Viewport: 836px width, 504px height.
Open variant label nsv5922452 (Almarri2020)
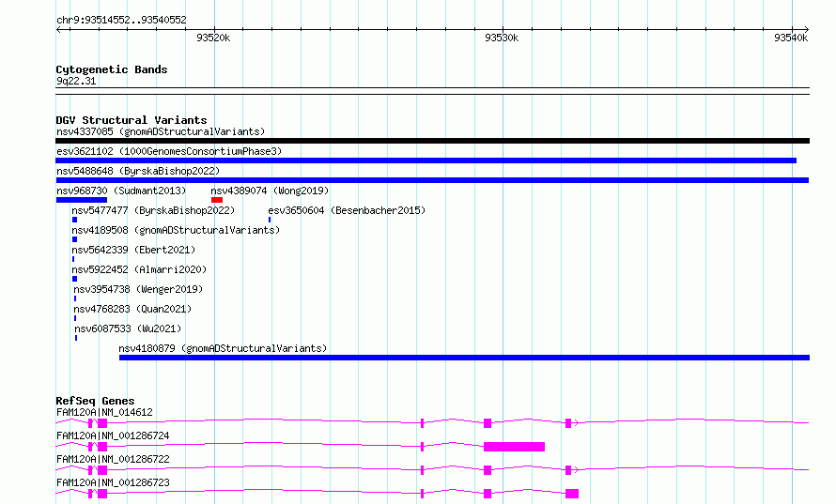(x=139, y=269)
